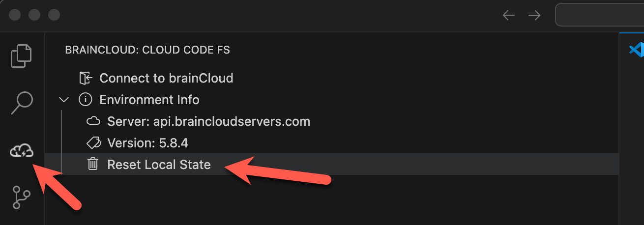The height and width of the screenshot is (225, 644).
Task: Click the tag icon beside Version 5.8.4
Action: 93,143
